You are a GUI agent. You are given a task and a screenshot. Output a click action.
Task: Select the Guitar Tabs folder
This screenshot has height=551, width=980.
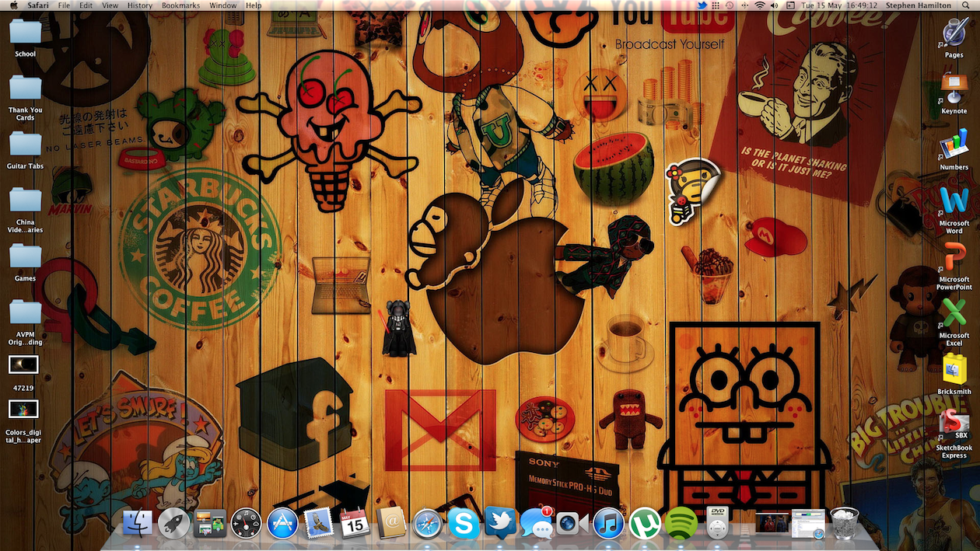coord(26,150)
